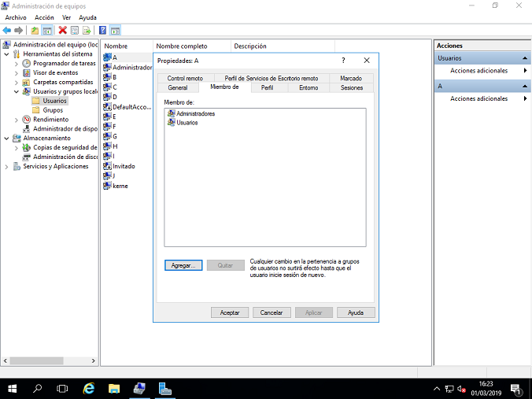
Task: Click the Aceptar button
Action: [230, 312]
